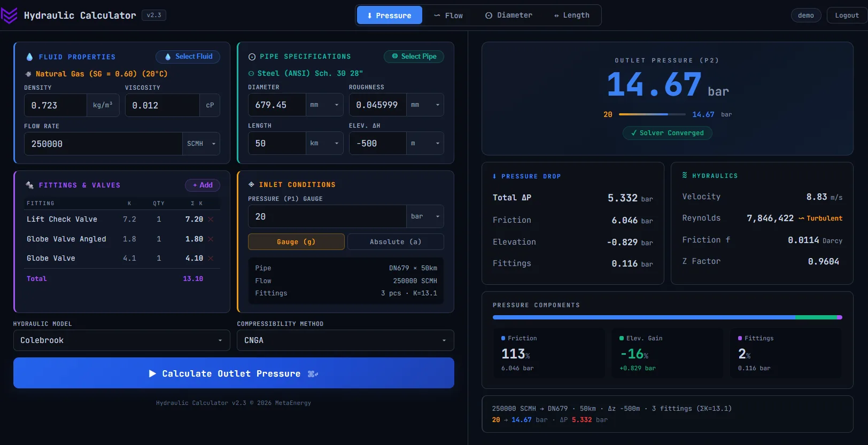Click the Inlet Pressure P1 input field
The height and width of the screenshot is (445, 868).
327,216
